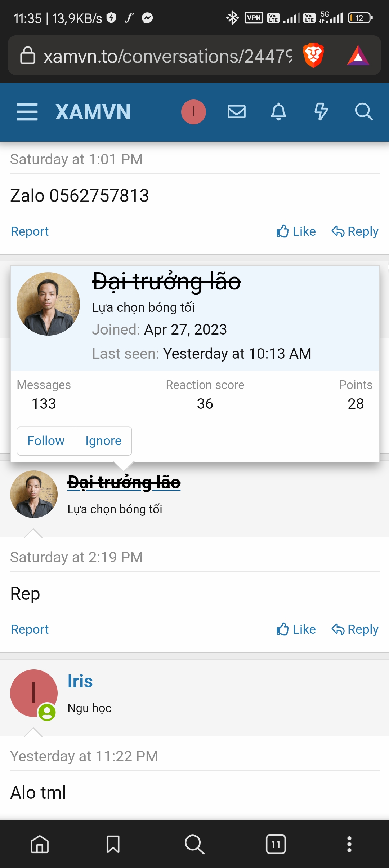Follow the Đại trưởng lão user
Screen dimensions: 389x868
[46, 441]
